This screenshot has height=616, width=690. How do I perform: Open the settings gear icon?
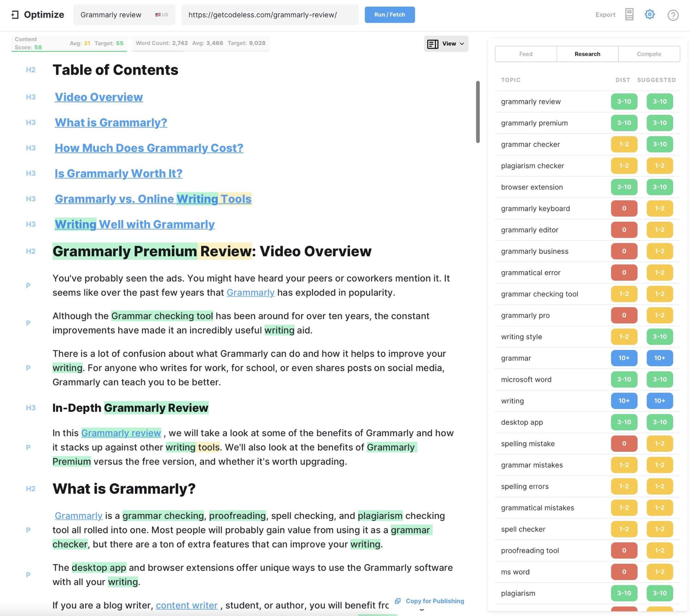[x=649, y=14]
